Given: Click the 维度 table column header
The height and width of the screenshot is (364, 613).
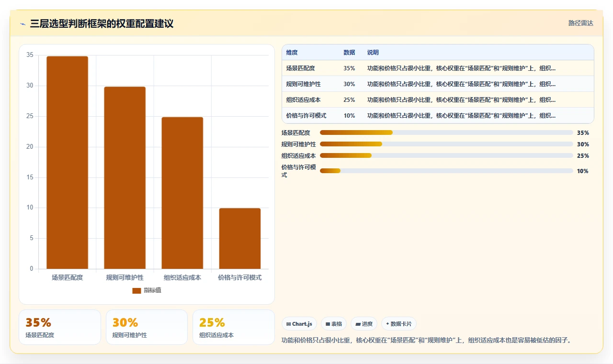Looking at the screenshot, I should [292, 53].
